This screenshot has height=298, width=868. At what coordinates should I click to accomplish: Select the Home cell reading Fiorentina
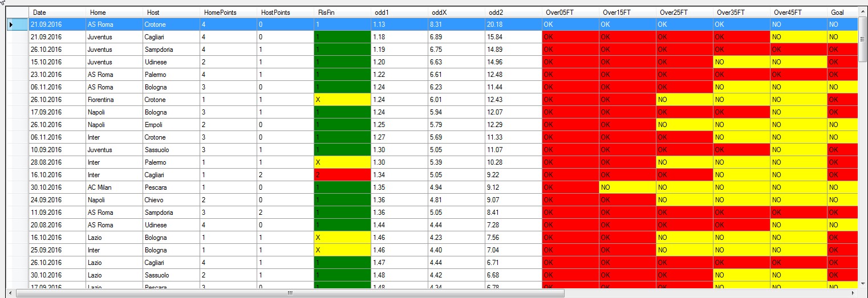[114, 100]
